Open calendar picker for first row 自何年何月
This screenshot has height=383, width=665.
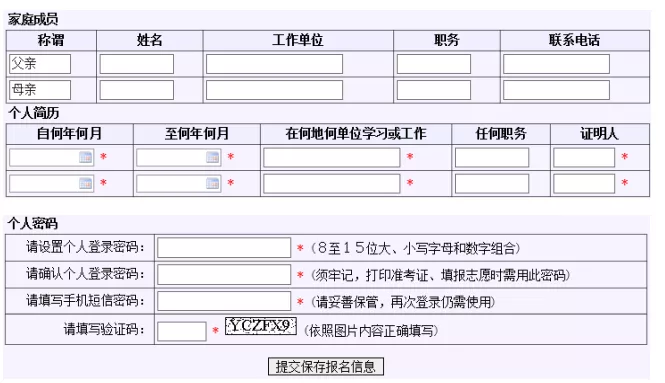coord(85,157)
